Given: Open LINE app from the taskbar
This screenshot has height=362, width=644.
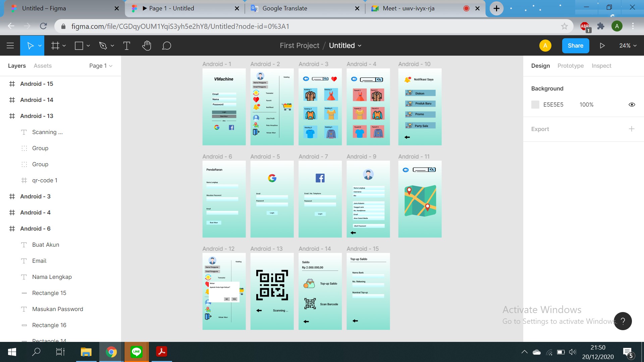Looking at the screenshot, I should point(136,352).
